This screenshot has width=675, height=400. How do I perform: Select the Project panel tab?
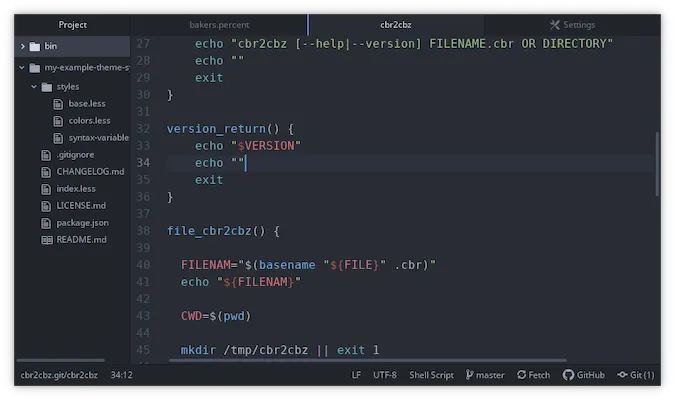[x=72, y=25]
